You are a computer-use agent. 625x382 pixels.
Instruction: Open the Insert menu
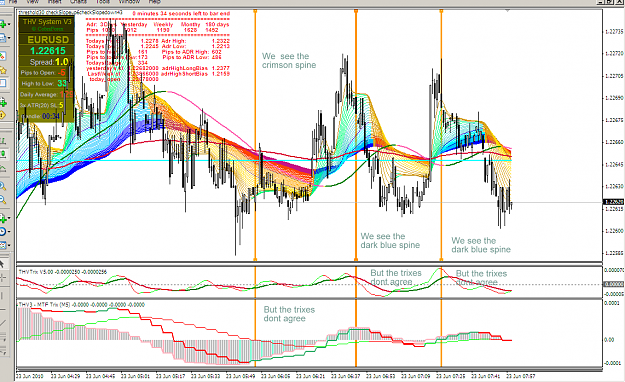[54, 2]
